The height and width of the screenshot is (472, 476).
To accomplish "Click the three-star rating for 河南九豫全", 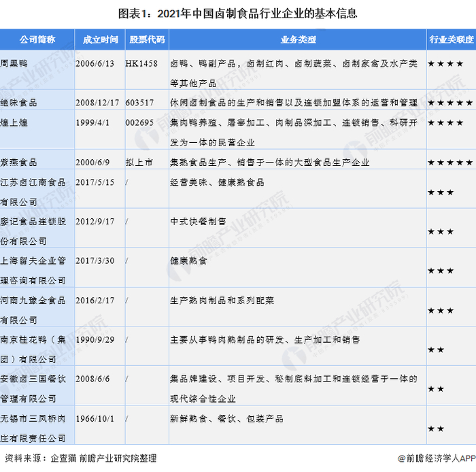I will click(x=441, y=311).
